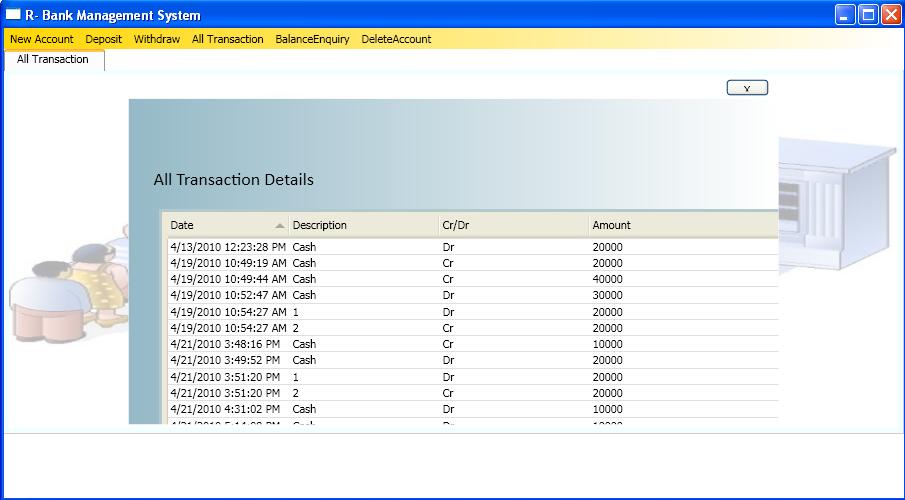Click the application icon in title bar
905x500 pixels.
click(x=13, y=14)
